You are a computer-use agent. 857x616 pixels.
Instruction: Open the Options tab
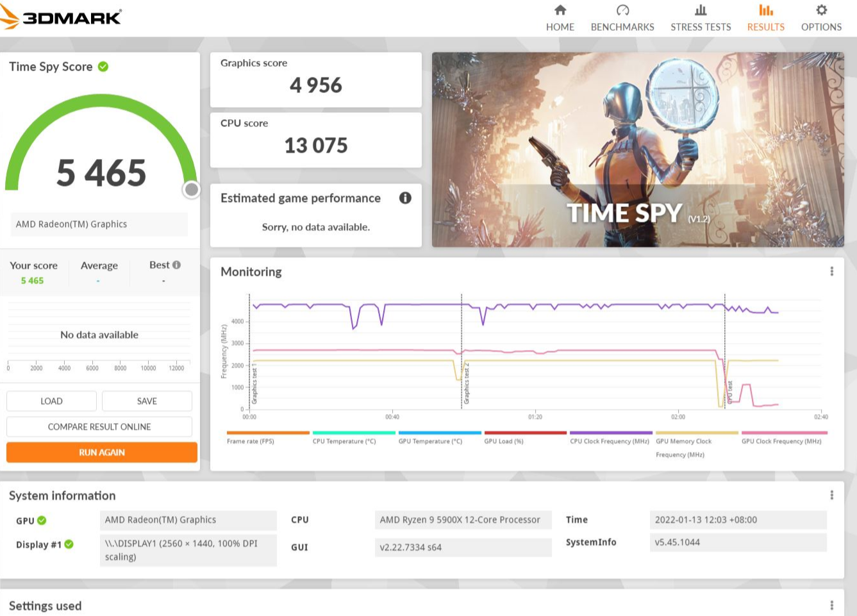coord(821,18)
